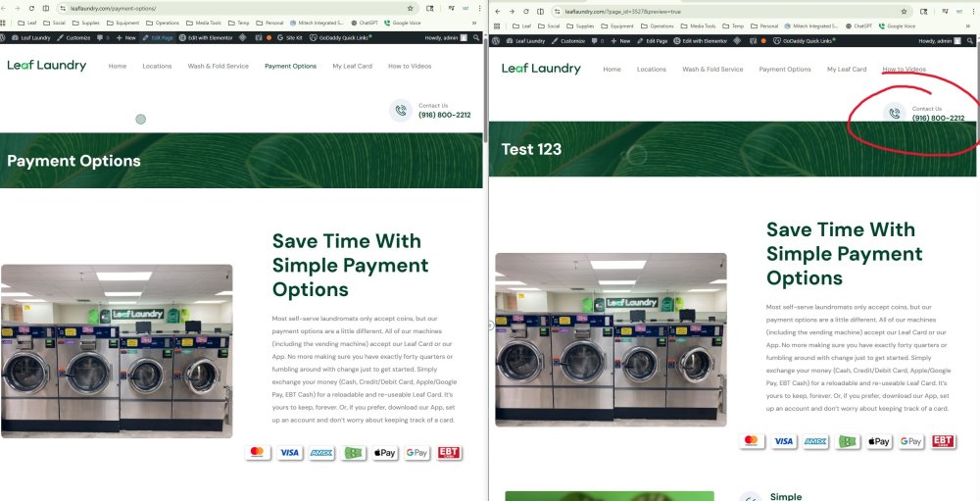Viewport: 980px width, 501px height.
Task: Click the back arrow in the right browser
Action: point(498,11)
